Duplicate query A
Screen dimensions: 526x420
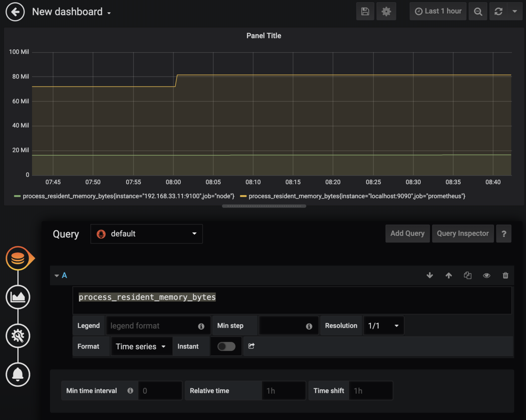tap(468, 275)
